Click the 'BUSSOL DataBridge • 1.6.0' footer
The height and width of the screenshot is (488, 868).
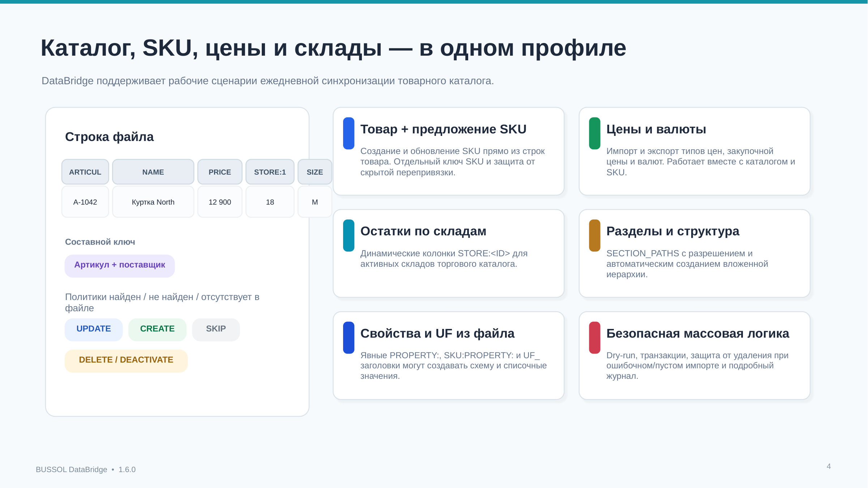(86, 470)
